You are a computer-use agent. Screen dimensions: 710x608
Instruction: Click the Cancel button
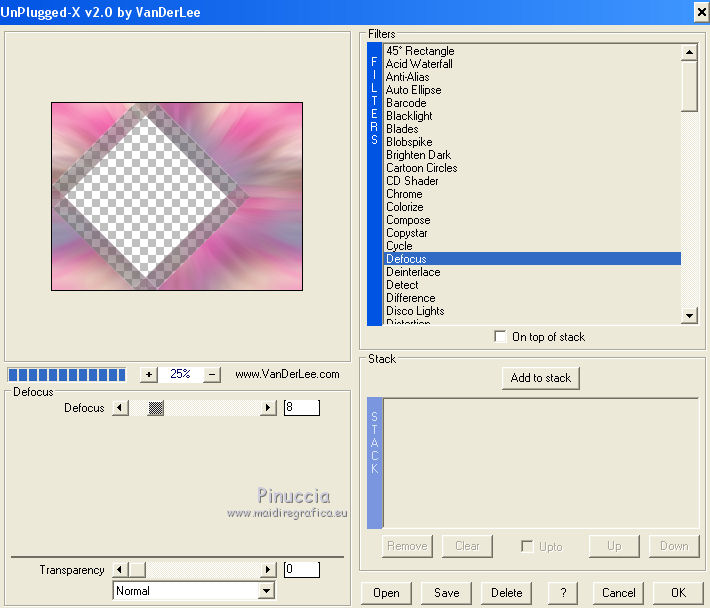[x=619, y=593]
